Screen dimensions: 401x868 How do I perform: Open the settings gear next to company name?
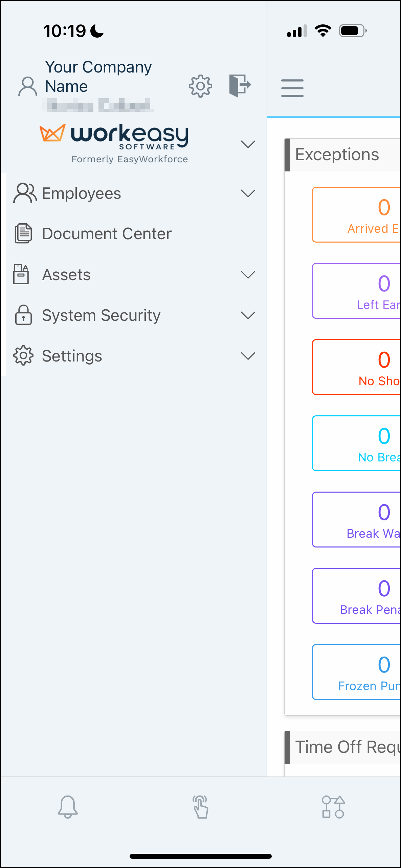[200, 86]
